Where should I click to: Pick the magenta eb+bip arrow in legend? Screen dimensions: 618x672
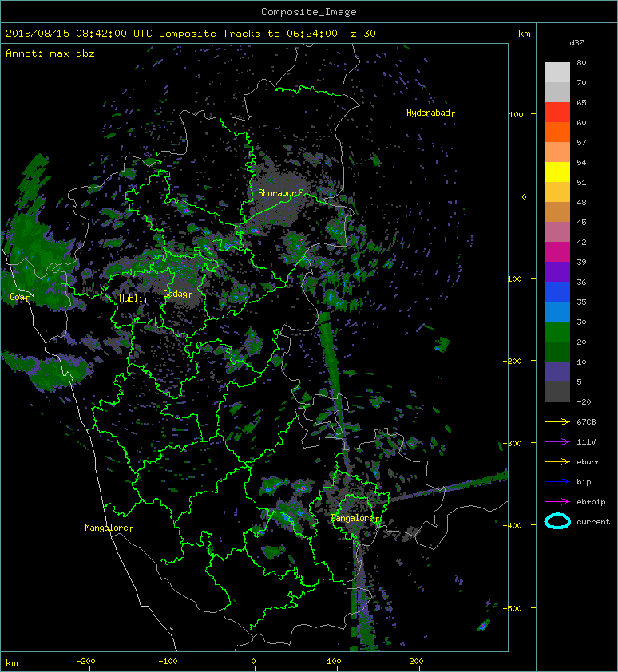(x=557, y=502)
